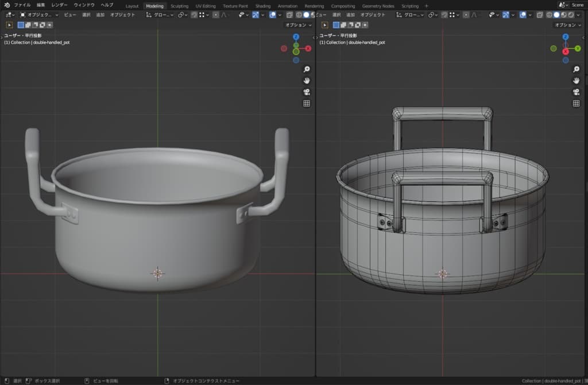Select solid viewport shading in right viewport header

556,15
